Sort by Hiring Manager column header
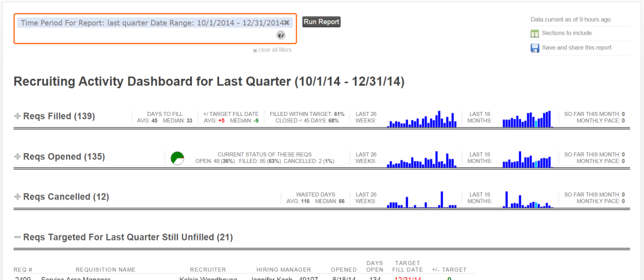Image resolution: width=644 pixels, height=280 pixels. (x=284, y=270)
